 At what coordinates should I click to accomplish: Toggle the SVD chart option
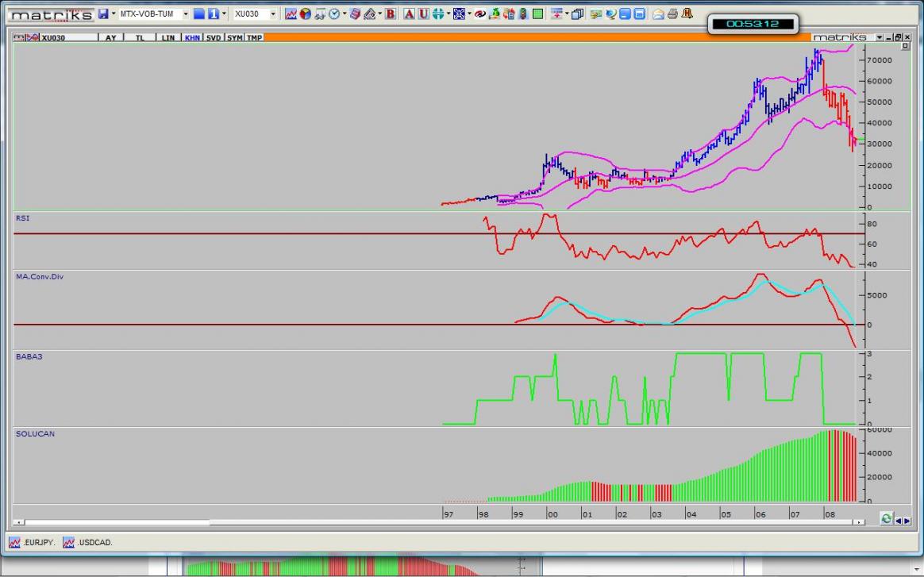[x=214, y=37]
